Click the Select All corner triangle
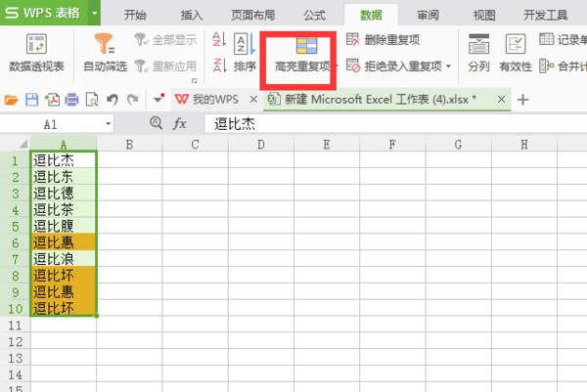Viewport: 587px width, 392px height. coord(23,144)
